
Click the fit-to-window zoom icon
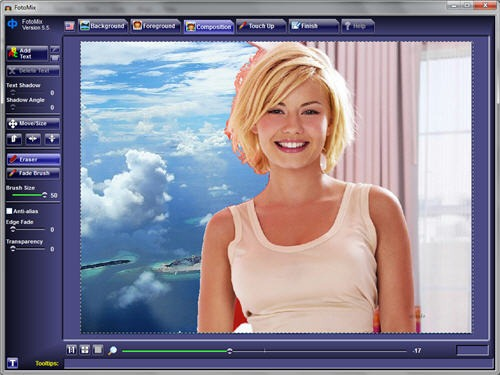coord(85,350)
